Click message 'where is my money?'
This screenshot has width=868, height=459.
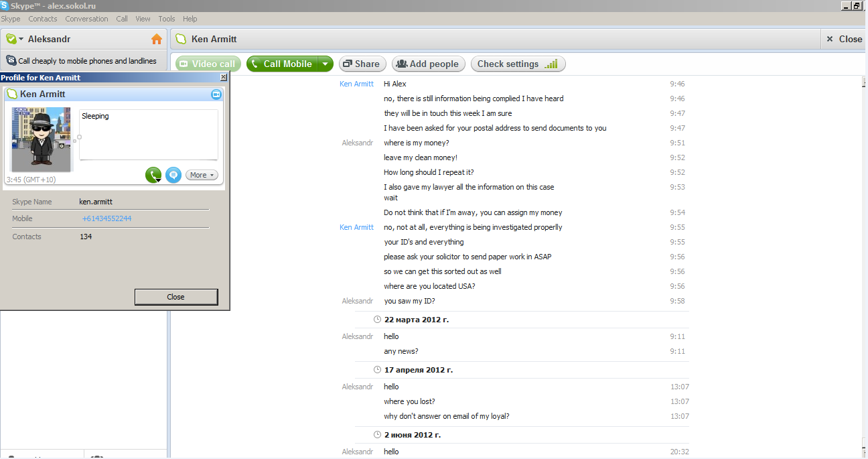point(417,143)
